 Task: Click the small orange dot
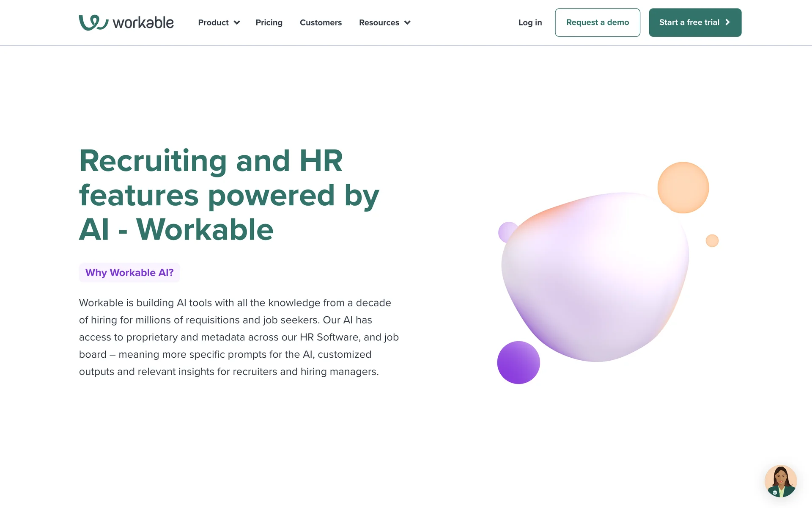(x=712, y=240)
